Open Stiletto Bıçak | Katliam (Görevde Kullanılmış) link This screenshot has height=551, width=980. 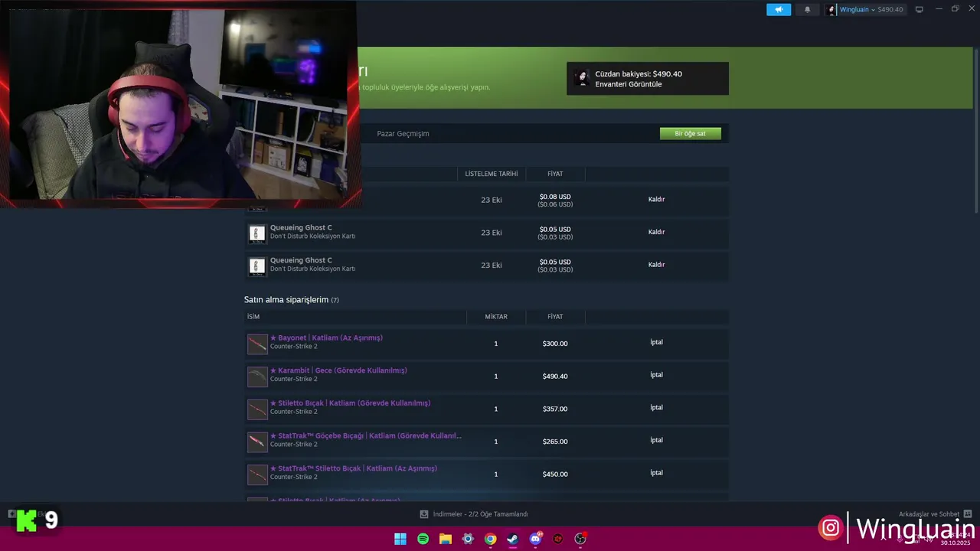[350, 403]
